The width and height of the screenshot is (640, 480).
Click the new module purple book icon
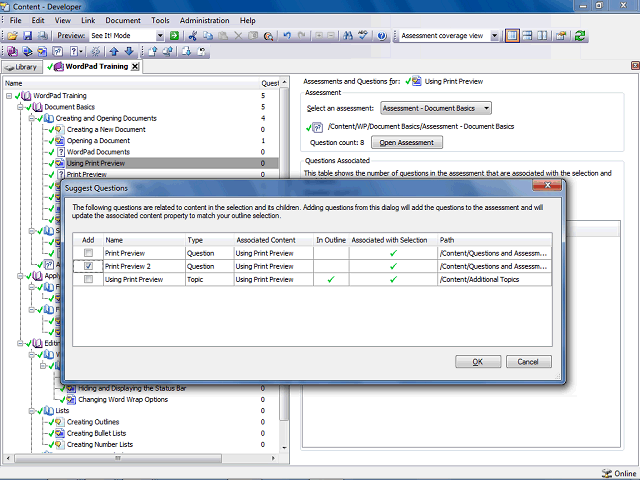[x=12, y=51]
